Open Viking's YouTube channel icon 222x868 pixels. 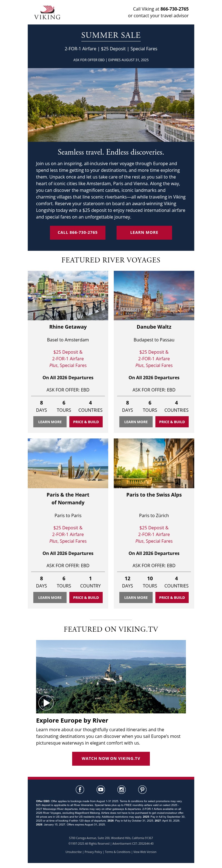point(100,789)
